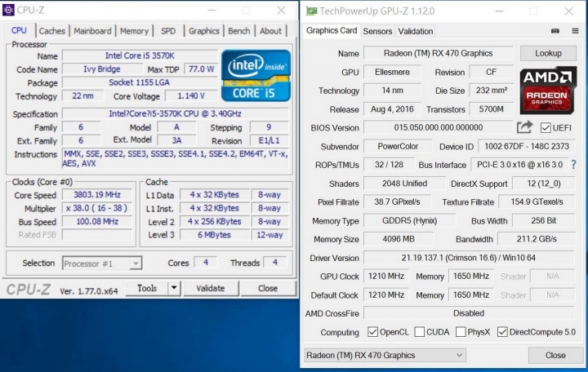Click the GPU name field Radeon RX 470
The image size is (588, 372).
(x=438, y=53)
